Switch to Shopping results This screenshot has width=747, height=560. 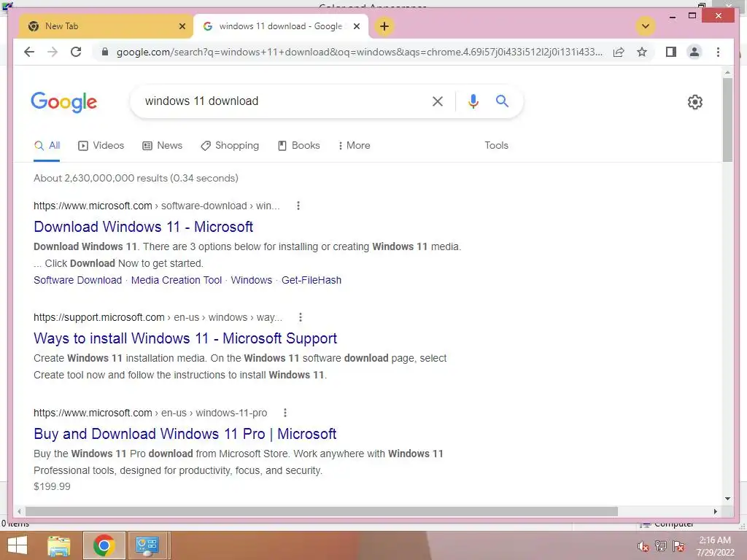point(230,146)
